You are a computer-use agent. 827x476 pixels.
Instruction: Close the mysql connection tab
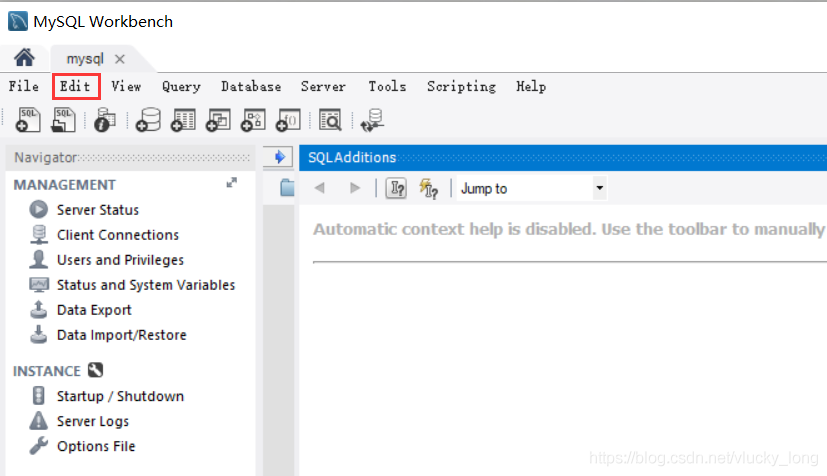pyautogui.click(x=120, y=59)
